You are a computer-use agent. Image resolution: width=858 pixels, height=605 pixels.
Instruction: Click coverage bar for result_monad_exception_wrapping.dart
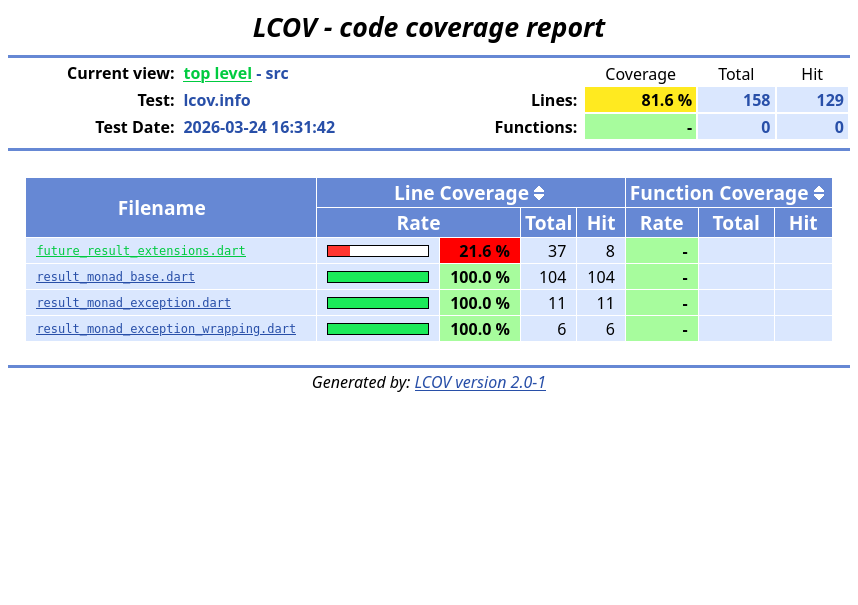coord(378,329)
